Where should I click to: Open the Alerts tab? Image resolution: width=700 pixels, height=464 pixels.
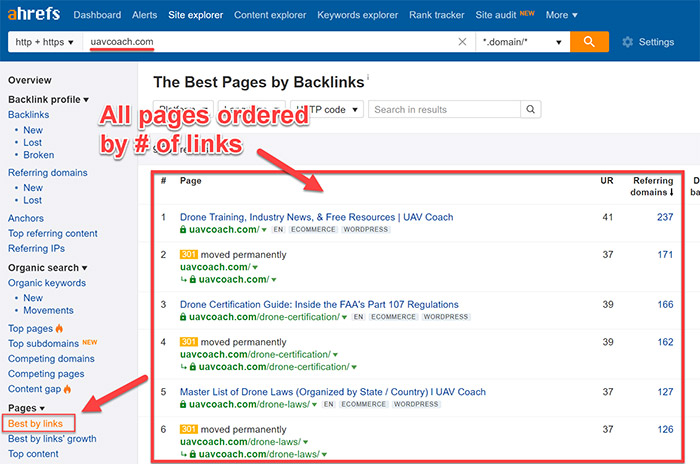point(145,15)
